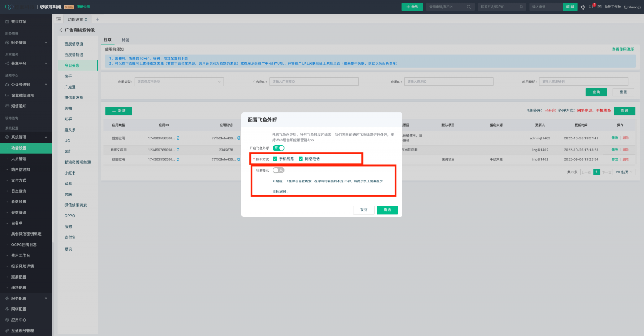Image resolution: width=644 pixels, height=336 pixels.
Task: Click the plus icon to add new tab
Action: tap(98, 19)
